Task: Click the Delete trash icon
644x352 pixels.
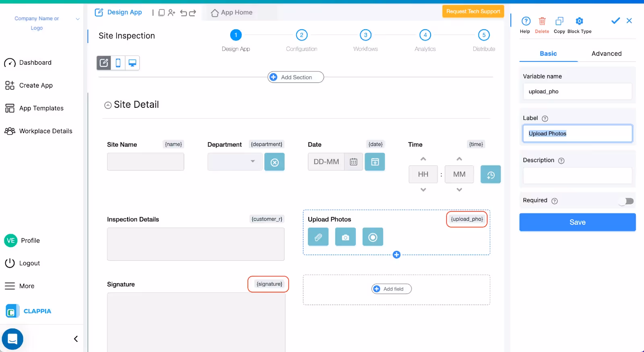Action: (542, 21)
